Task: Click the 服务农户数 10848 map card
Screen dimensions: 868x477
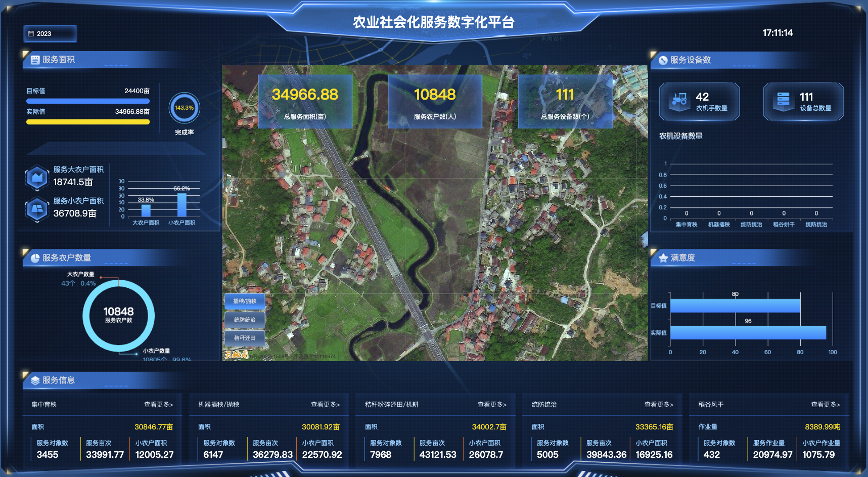Action: pos(435,102)
